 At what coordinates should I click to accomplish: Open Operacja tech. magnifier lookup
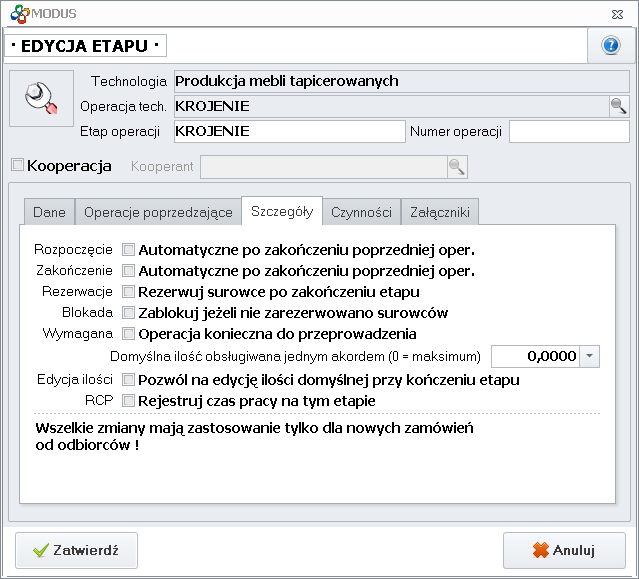pyautogui.click(x=619, y=106)
